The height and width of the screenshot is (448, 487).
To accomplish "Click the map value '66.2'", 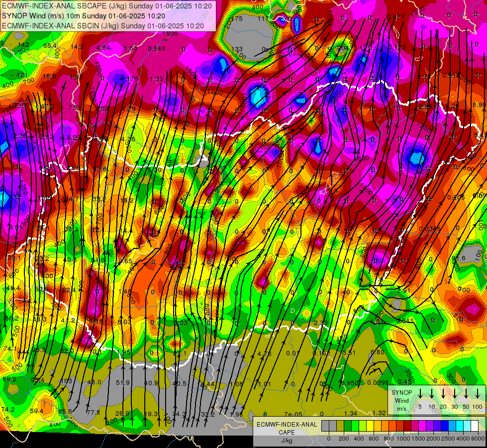I will (x=11, y=319).
